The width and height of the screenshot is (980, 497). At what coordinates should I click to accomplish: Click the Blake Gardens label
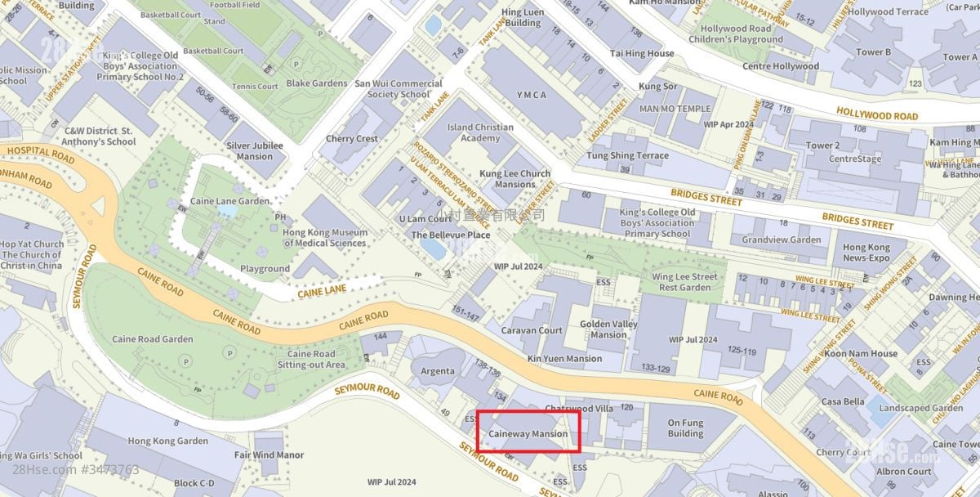point(317,83)
